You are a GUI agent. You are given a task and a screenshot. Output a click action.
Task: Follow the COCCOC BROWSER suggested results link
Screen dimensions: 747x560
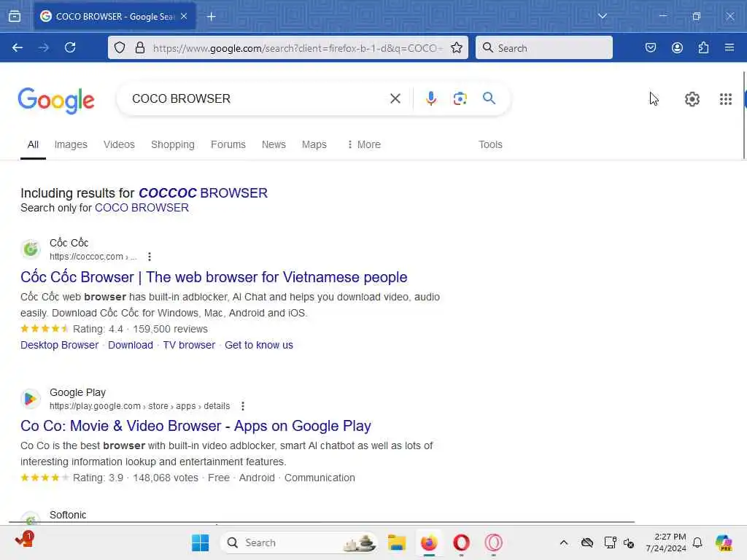coord(203,192)
